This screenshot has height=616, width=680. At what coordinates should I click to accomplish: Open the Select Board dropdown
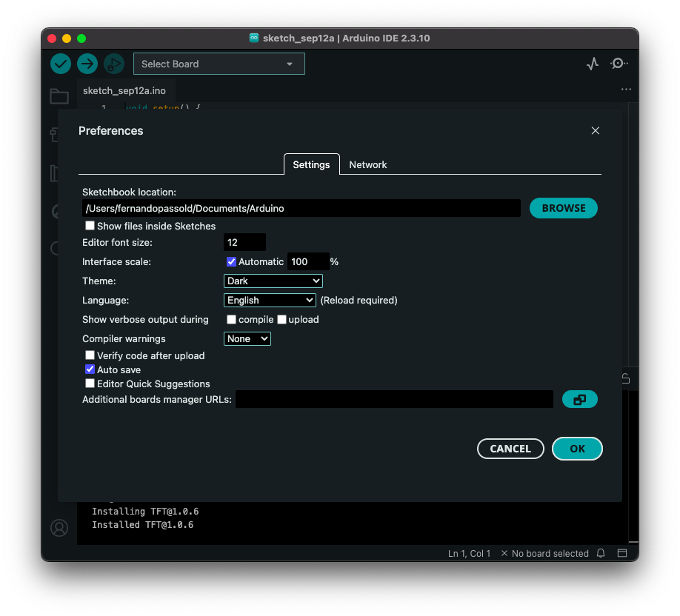tap(219, 64)
